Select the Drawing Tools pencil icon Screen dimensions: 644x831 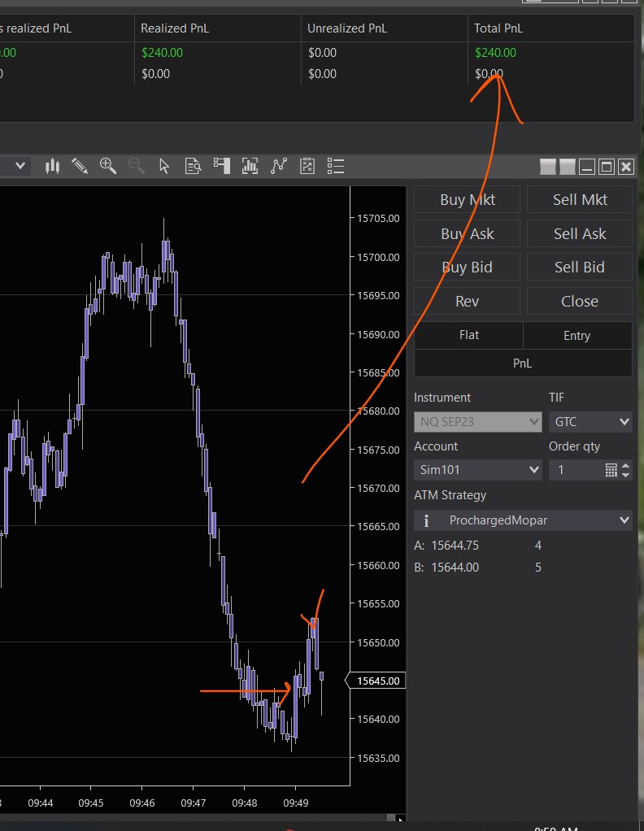pos(80,166)
